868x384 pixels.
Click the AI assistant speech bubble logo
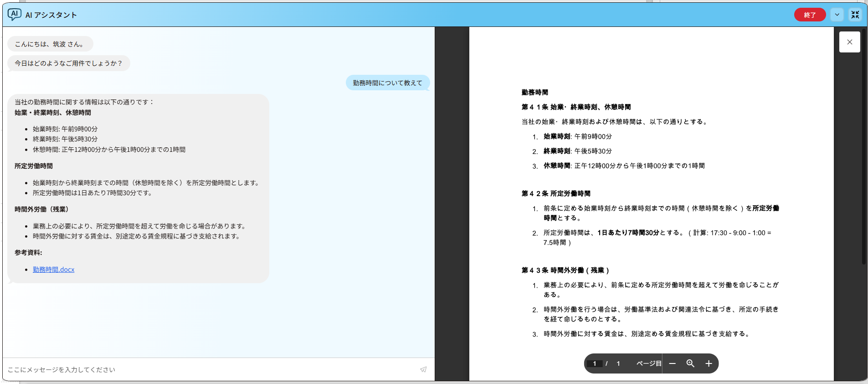[14, 15]
